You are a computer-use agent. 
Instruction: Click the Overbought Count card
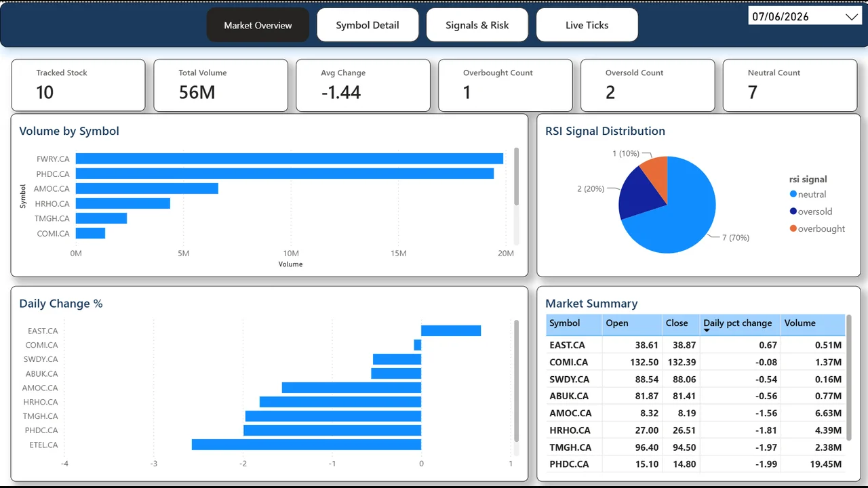(505, 85)
